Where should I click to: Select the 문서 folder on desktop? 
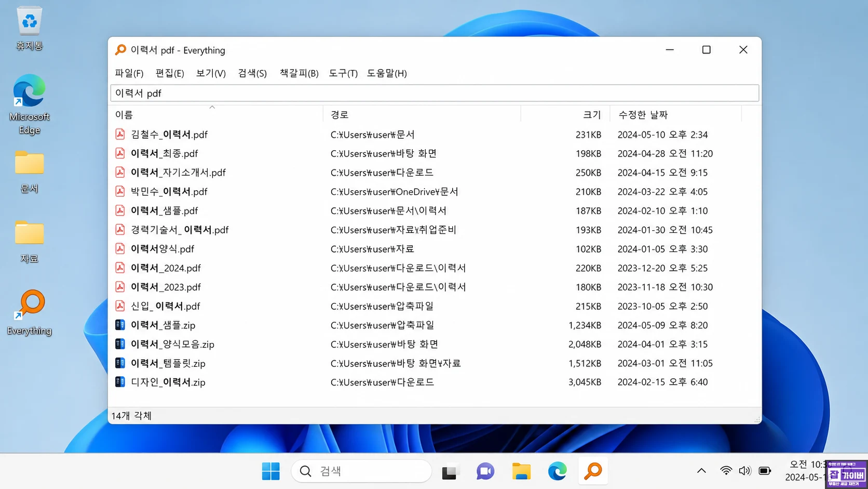click(x=29, y=172)
